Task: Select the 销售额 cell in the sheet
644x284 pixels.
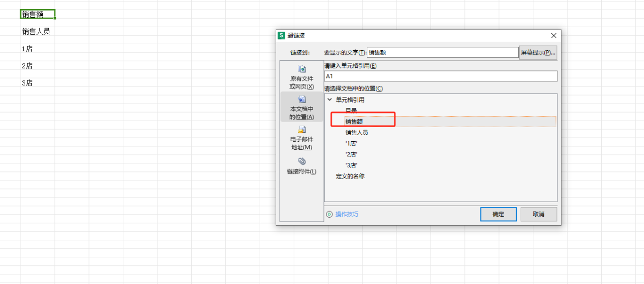Action: click(x=38, y=14)
